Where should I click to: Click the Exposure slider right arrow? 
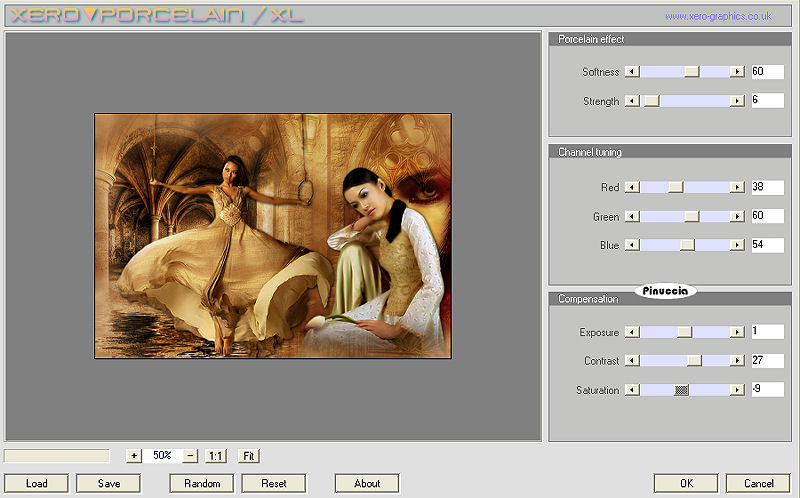(x=737, y=332)
